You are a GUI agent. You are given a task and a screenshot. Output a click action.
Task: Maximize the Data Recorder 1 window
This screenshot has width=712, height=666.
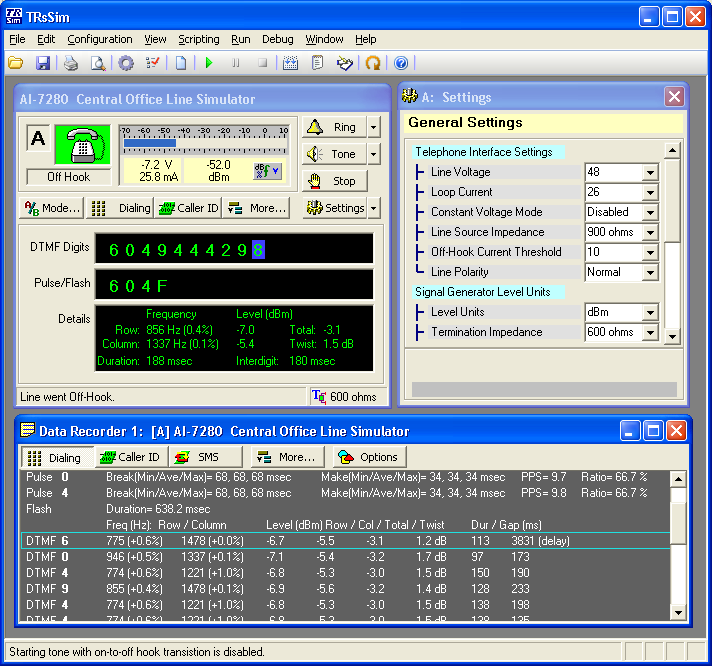coord(653,430)
